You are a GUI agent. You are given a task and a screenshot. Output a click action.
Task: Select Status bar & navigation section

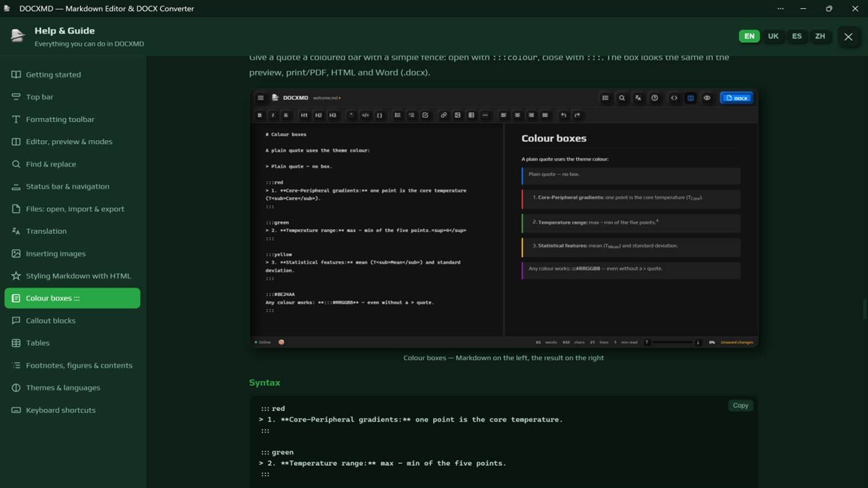[x=72, y=186]
